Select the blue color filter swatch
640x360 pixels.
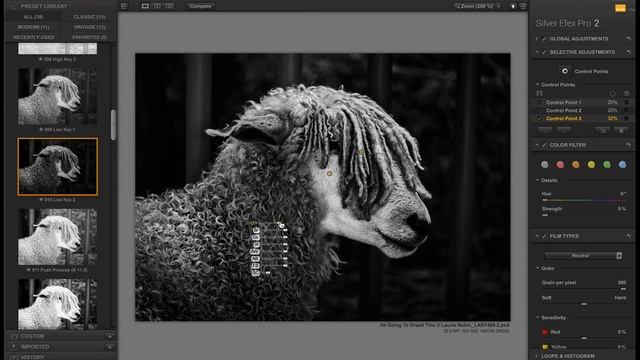point(622,164)
